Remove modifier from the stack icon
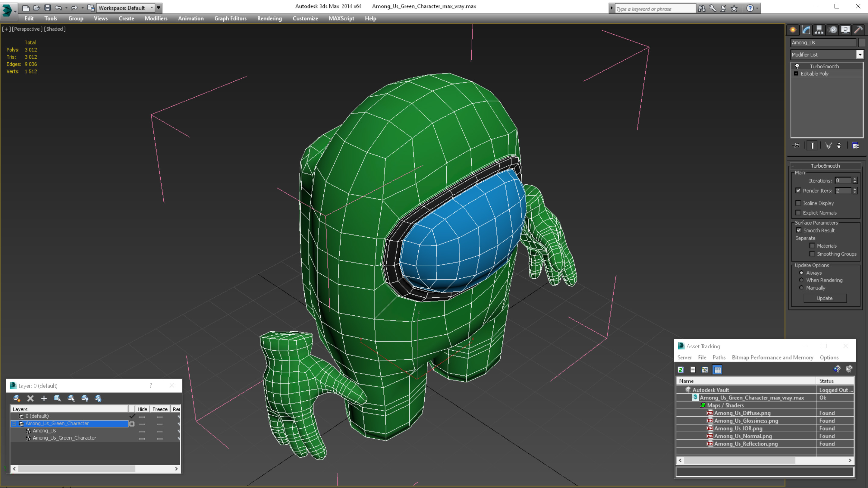868x488 pixels. (x=839, y=145)
